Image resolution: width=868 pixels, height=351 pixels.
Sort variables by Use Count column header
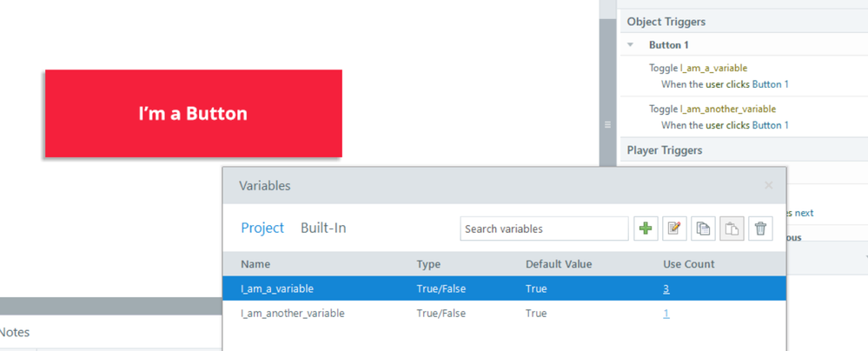(689, 264)
